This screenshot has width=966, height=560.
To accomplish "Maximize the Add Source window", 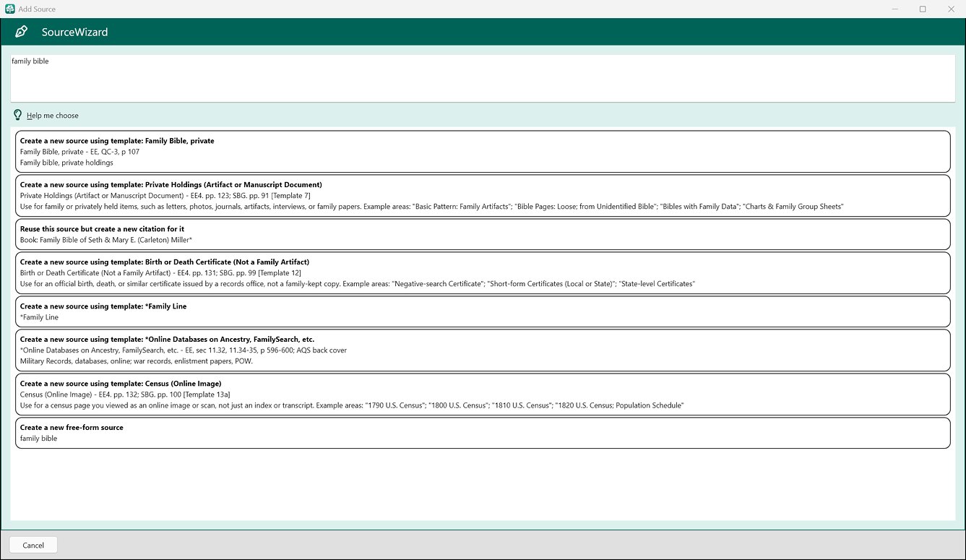I will (923, 9).
